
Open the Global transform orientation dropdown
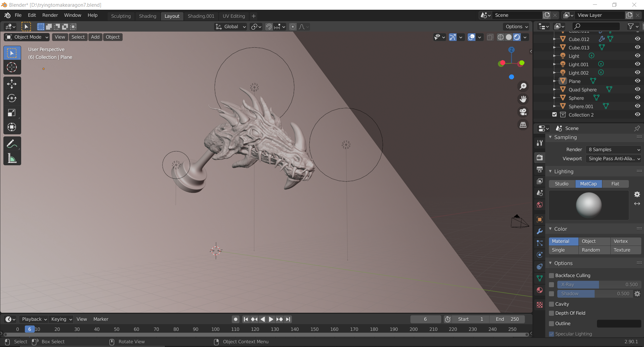click(x=230, y=27)
